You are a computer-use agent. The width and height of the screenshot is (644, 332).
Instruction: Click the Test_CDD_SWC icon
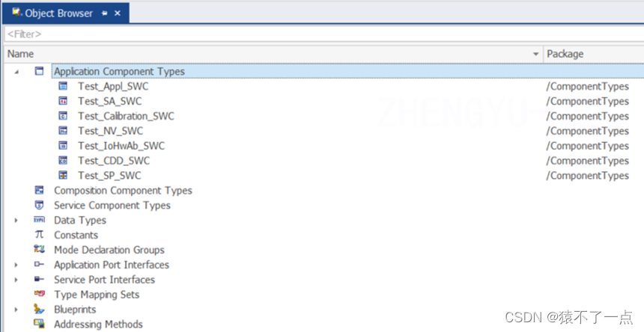click(63, 160)
